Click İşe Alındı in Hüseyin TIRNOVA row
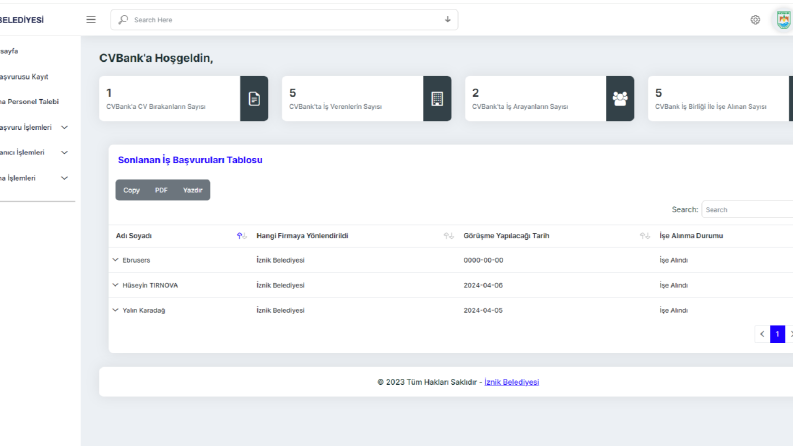The width and height of the screenshot is (793, 446). point(674,285)
